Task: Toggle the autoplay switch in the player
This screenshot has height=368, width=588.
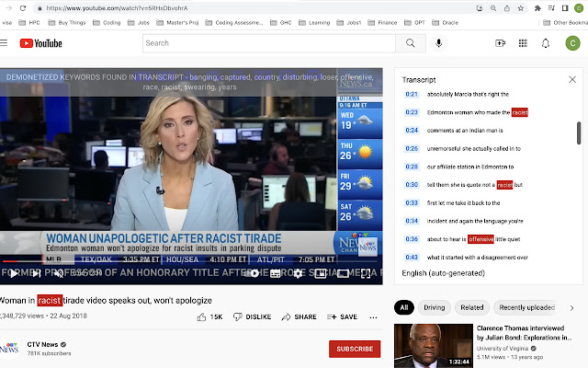Action: (x=253, y=273)
